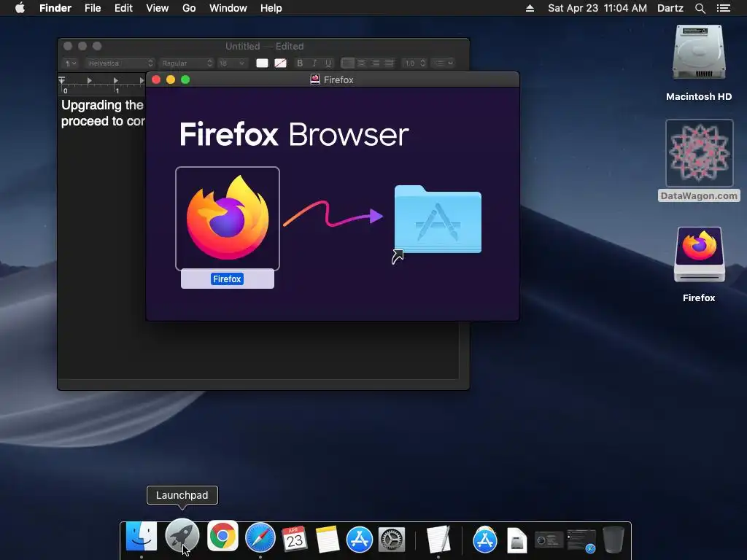The image size is (747, 560).
Task: Align text left in TextEdit
Action: (x=348, y=63)
